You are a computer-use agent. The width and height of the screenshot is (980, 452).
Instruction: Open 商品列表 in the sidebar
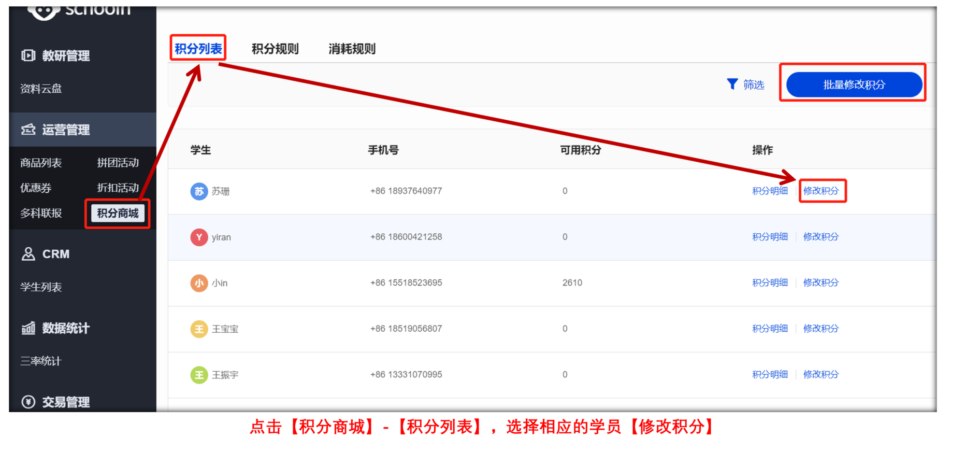[41, 163]
